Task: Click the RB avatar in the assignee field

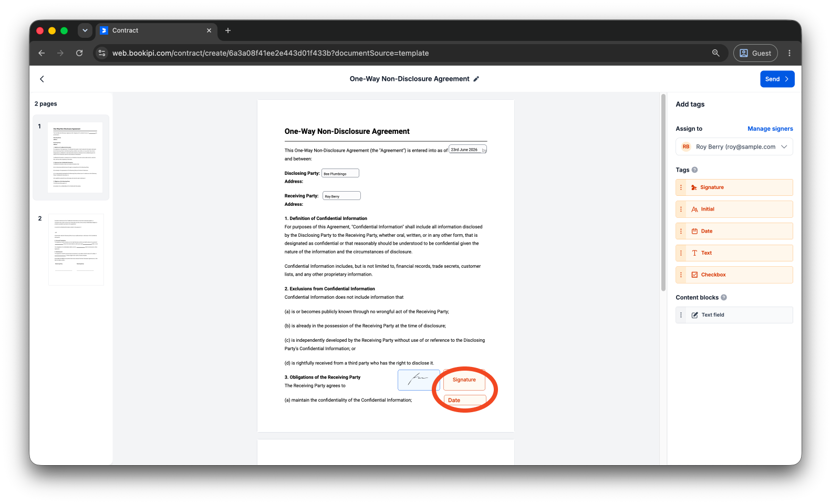Action: (686, 147)
